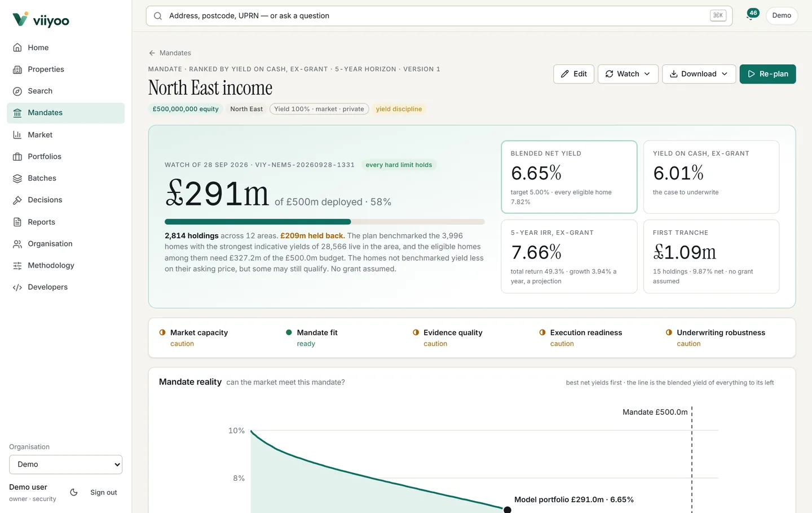Click the Portfolios briefcase icon
Screen dimensions: 812x513
click(17, 156)
